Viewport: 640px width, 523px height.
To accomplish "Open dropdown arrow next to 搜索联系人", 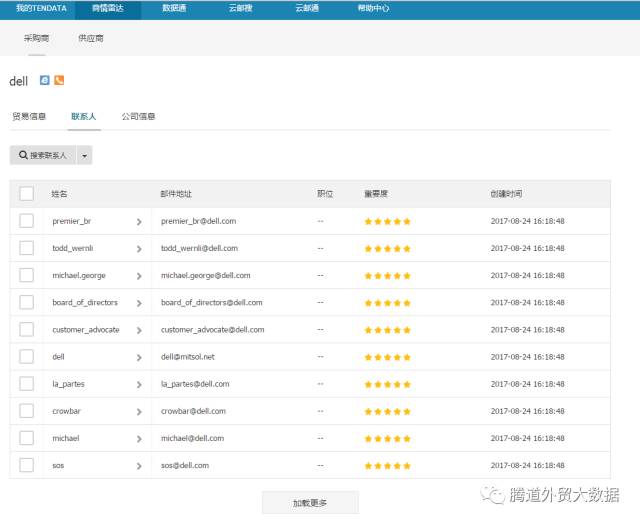I will click(84, 155).
